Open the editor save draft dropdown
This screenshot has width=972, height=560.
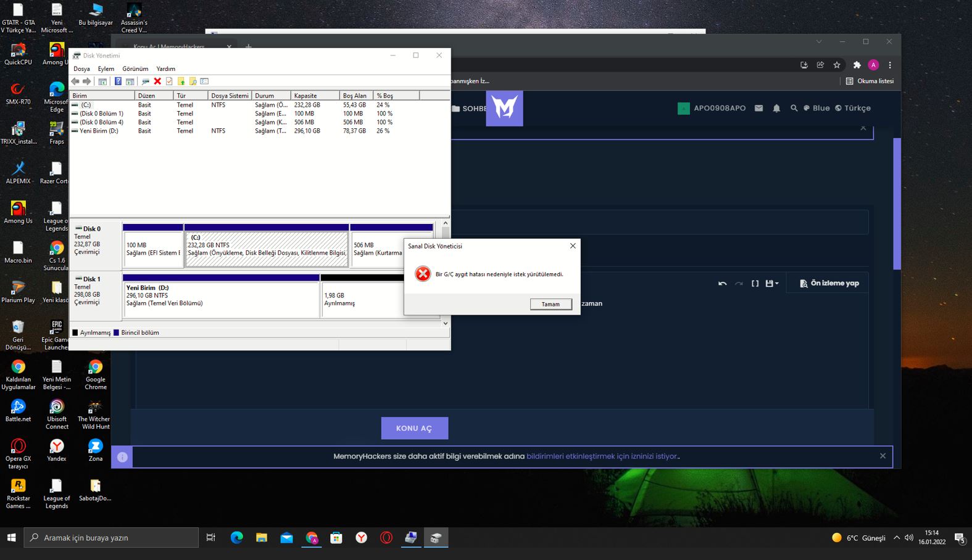click(x=772, y=284)
